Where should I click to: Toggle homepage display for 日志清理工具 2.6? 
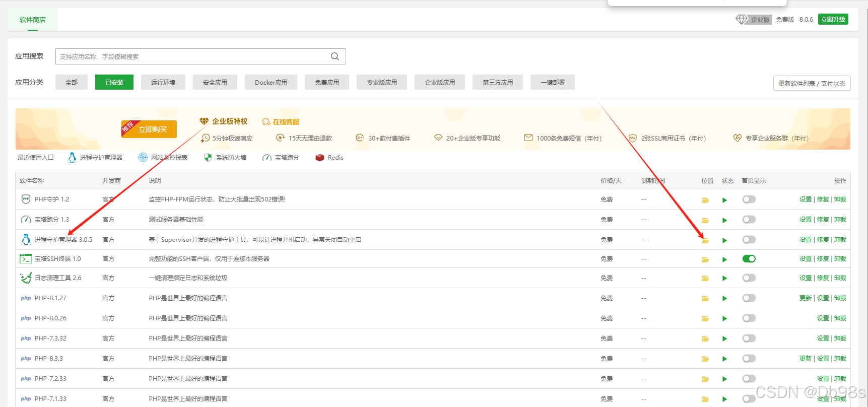coord(749,278)
